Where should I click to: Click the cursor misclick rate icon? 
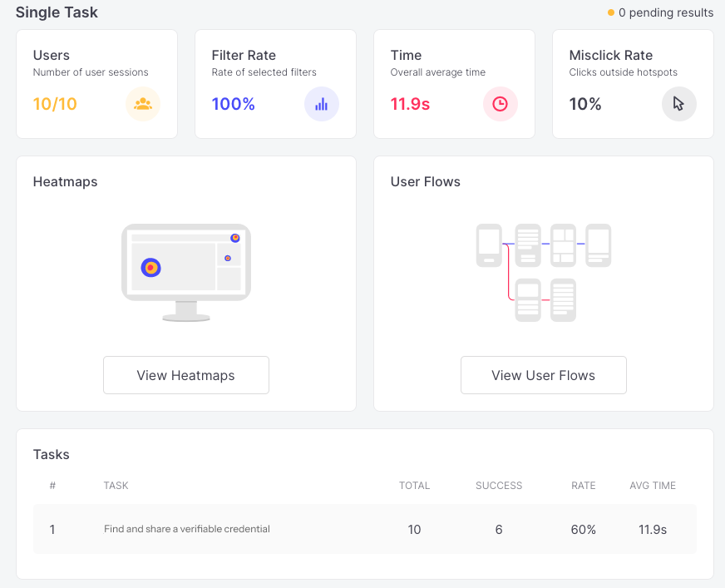678,104
